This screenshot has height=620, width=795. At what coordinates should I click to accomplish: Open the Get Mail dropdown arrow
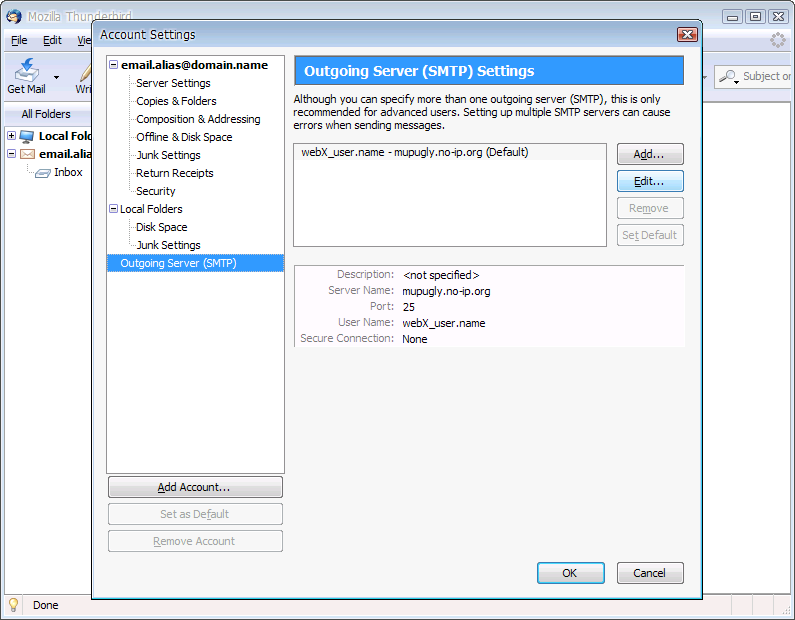pyautogui.click(x=56, y=77)
